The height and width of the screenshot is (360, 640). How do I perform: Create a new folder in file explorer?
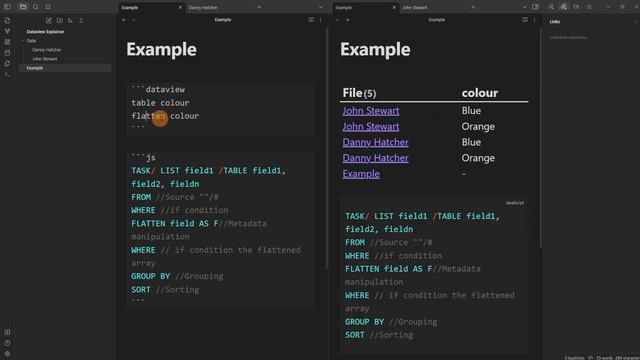pos(60,20)
